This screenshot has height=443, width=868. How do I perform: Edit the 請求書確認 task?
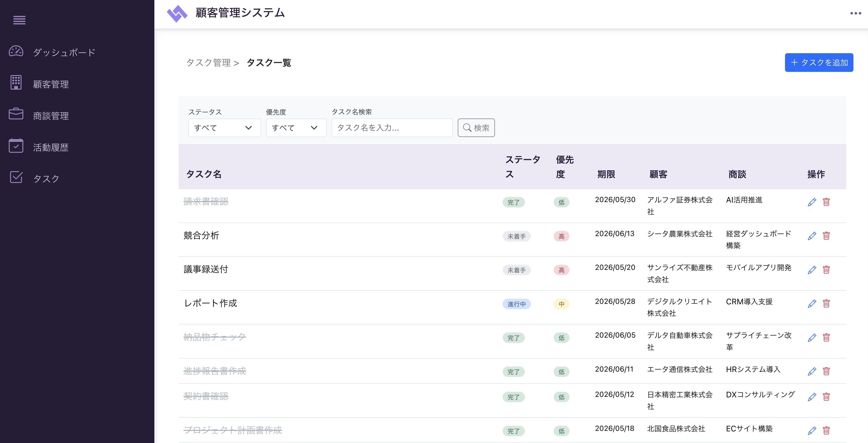coord(812,202)
